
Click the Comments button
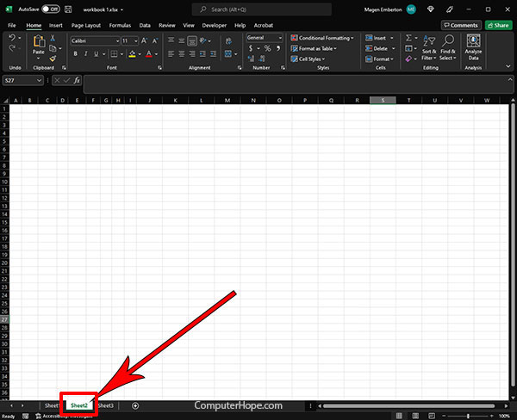click(x=461, y=25)
